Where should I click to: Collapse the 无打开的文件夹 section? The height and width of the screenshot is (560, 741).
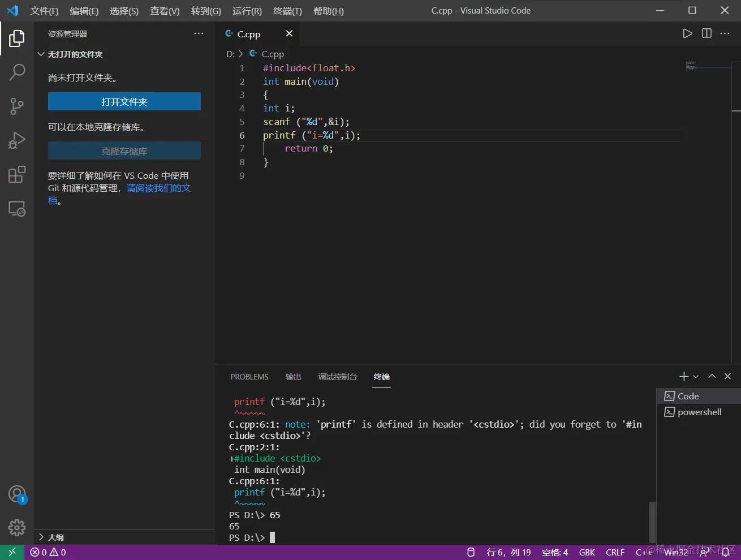tap(41, 54)
